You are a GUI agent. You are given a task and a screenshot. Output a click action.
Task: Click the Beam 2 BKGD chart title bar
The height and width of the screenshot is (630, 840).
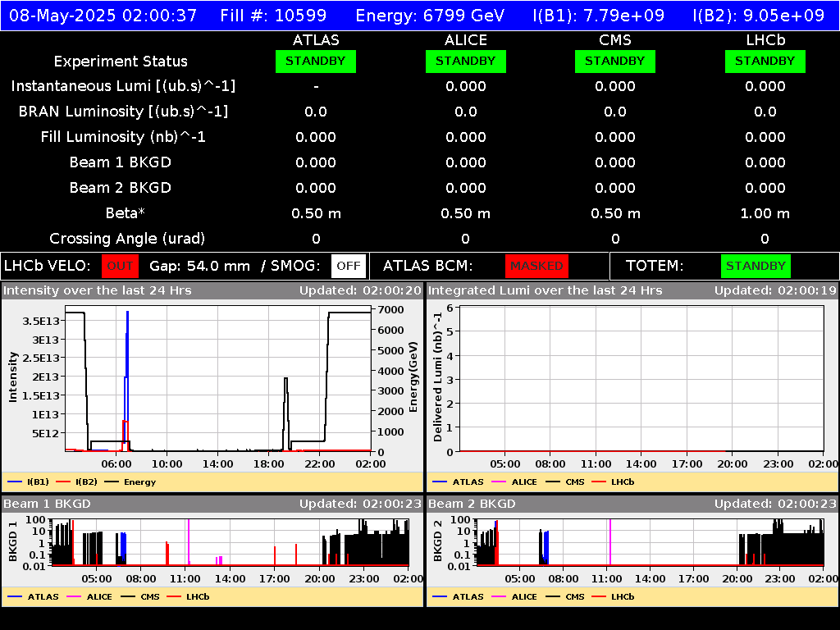point(632,504)
